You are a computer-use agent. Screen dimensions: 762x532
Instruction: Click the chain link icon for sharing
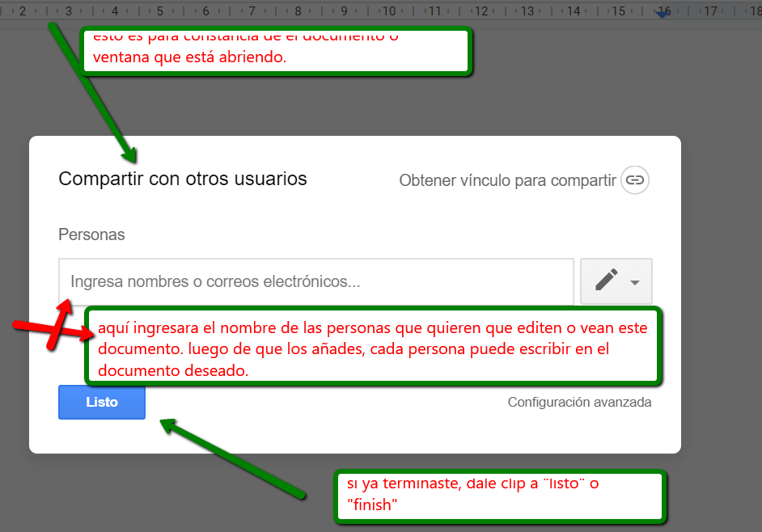(x=635, y=180)
